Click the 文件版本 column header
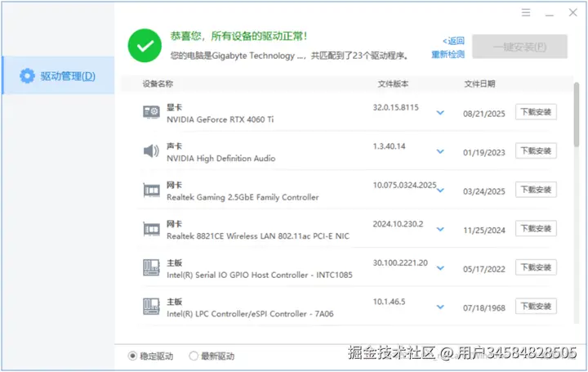The image size is (588, 372). point(393,83)
